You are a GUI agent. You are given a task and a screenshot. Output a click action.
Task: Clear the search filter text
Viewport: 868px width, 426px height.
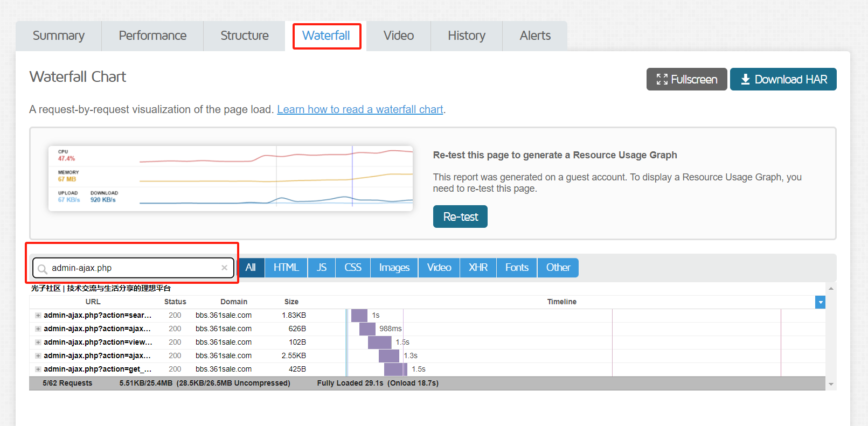[x=225, y=268]
